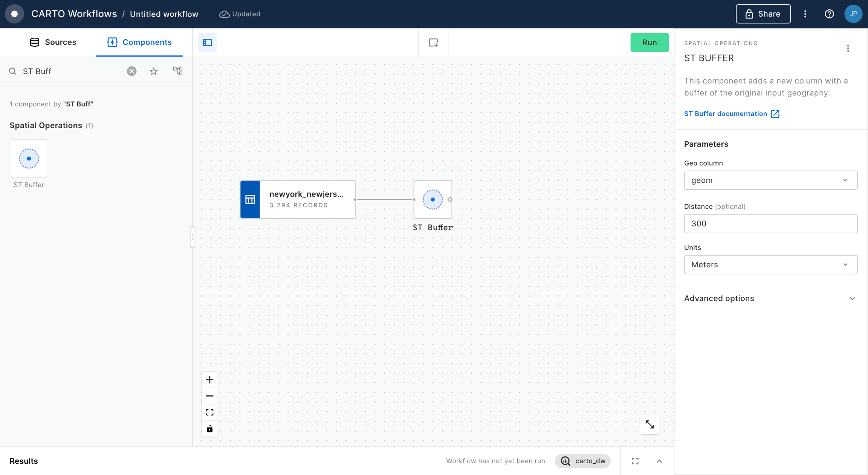
Task: Open the Geo column dropdown
Action: coord(770,180)
